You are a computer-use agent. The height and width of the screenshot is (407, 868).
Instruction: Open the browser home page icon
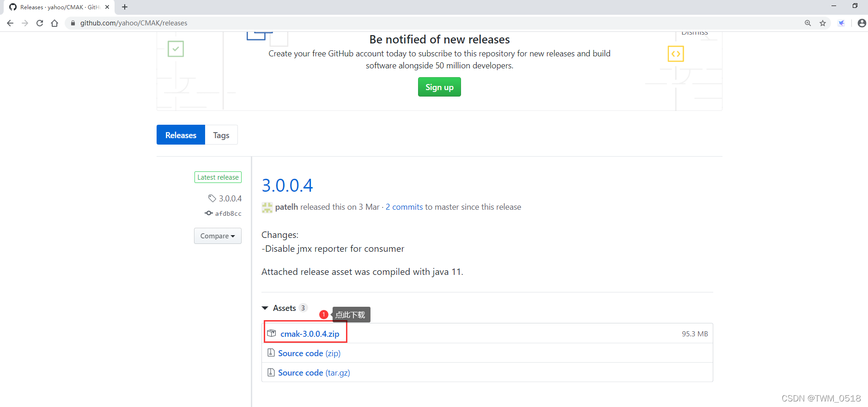55,23
